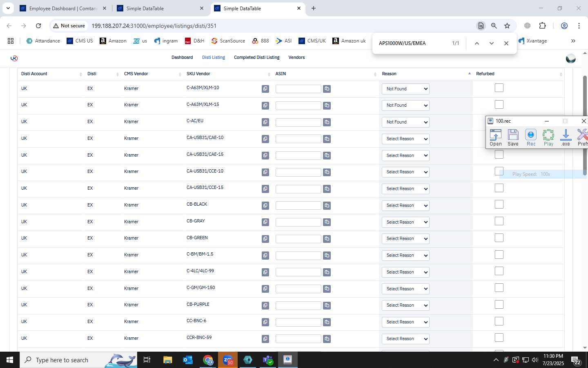This screenshot has width=588, height=368.
Task: Check Refurbed for C-A63M/XLM-15 row
Action: (x=499, y=105)
